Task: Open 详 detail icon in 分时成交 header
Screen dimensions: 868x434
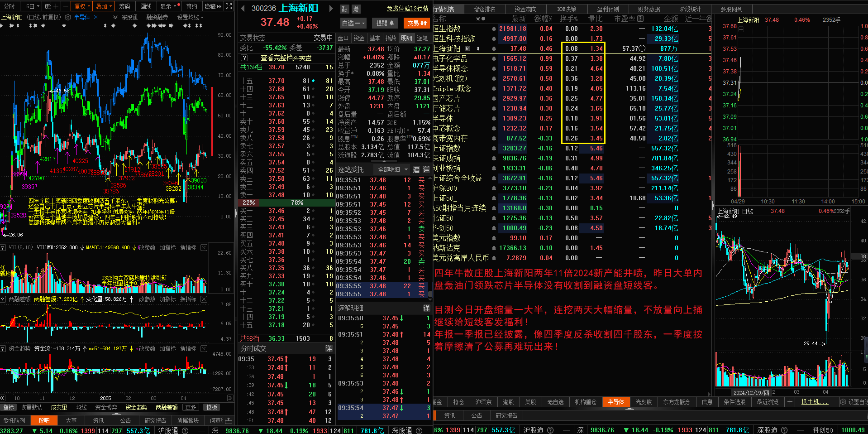Action: (x=329, y=348)
